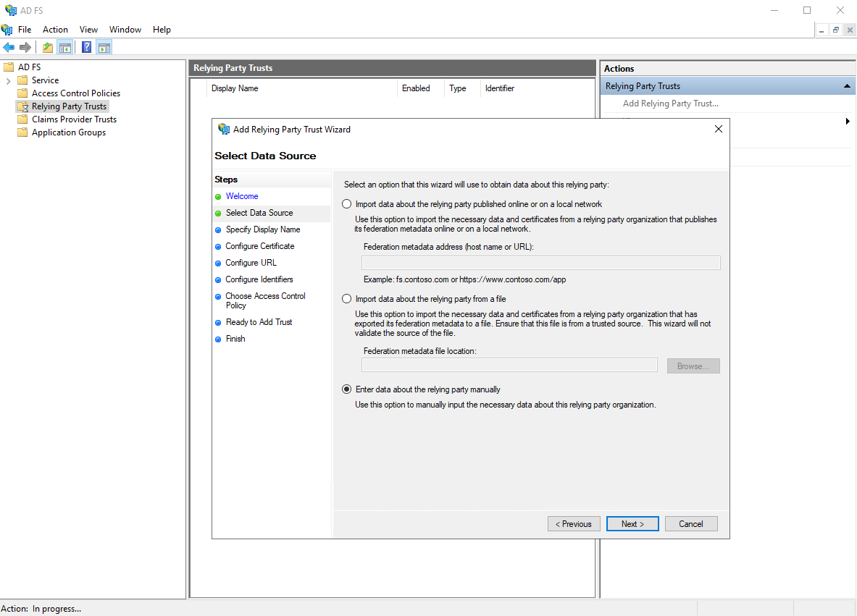Click Add Relying Party Trust action
Screen dimensions: 857x616
pos(671,104)
